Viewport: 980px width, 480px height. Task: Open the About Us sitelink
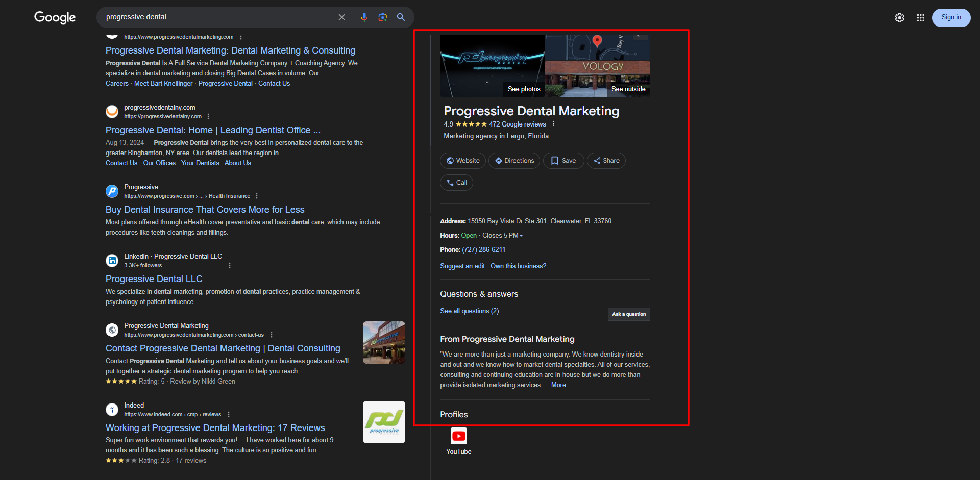coord(238,163)
